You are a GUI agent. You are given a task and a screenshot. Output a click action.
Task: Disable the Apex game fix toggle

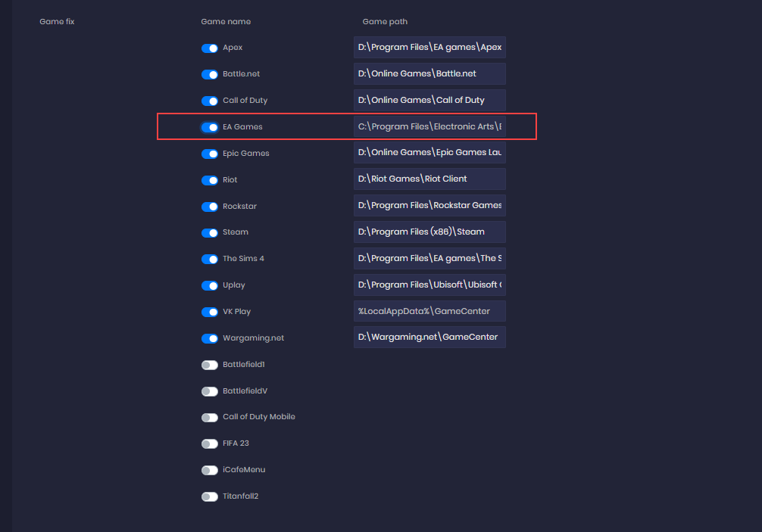[209, 48]
